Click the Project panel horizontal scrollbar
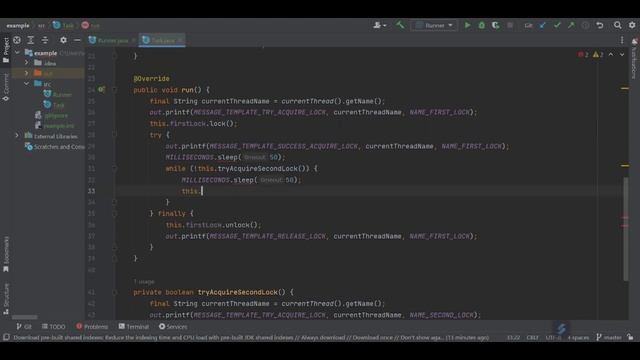The image size is (640, 360). coord(24,317)
